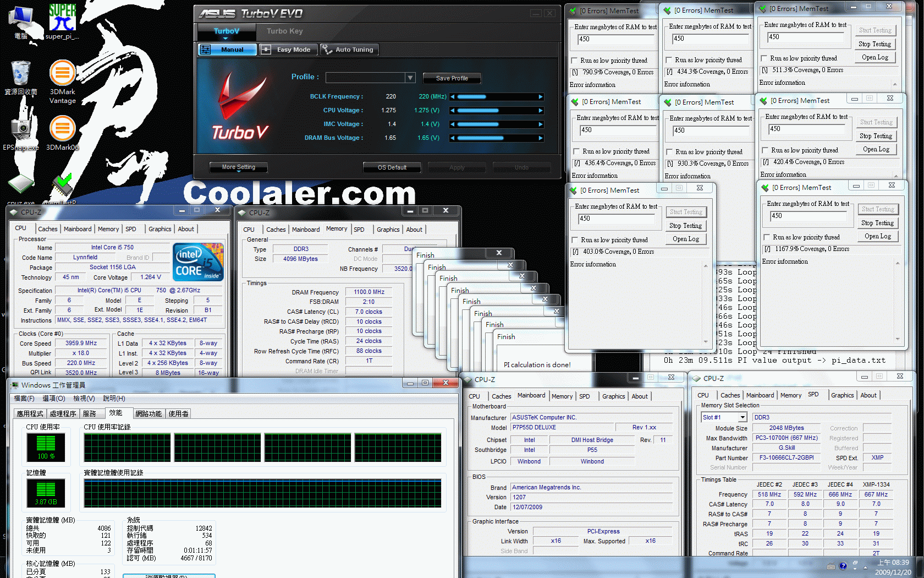This screenshot has height=578, width=924.
Task: Switch to the Turbo Key tab
Action: point(285,31)
